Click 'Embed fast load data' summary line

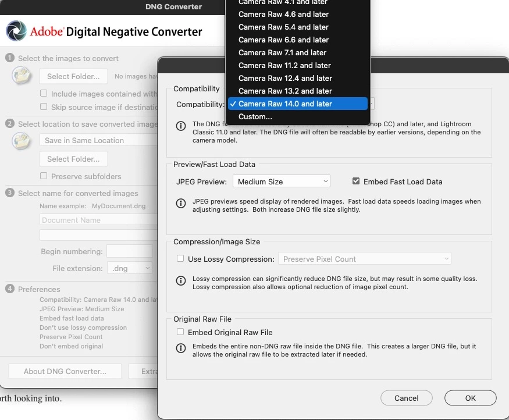(72, 318)
